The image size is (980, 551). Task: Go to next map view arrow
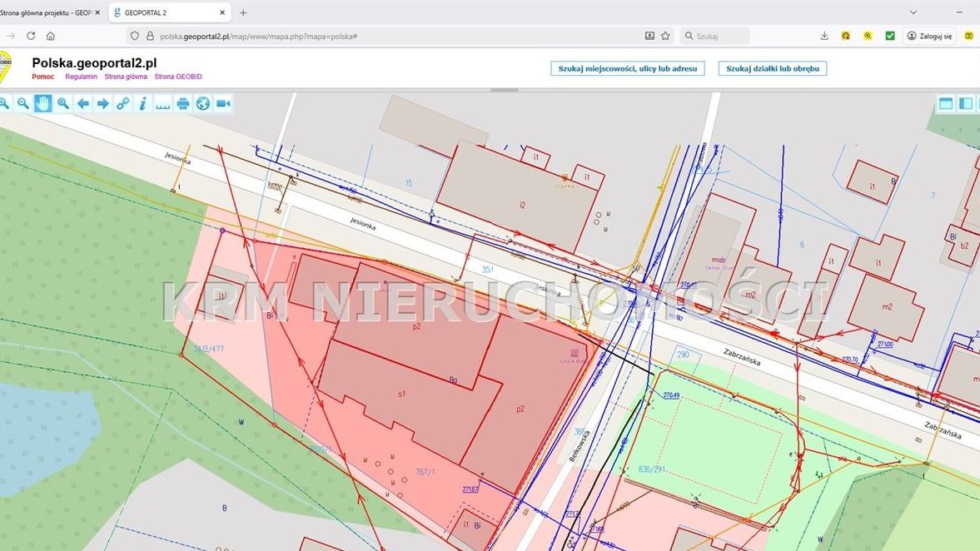pyautogui.click(x=102, y=103)
